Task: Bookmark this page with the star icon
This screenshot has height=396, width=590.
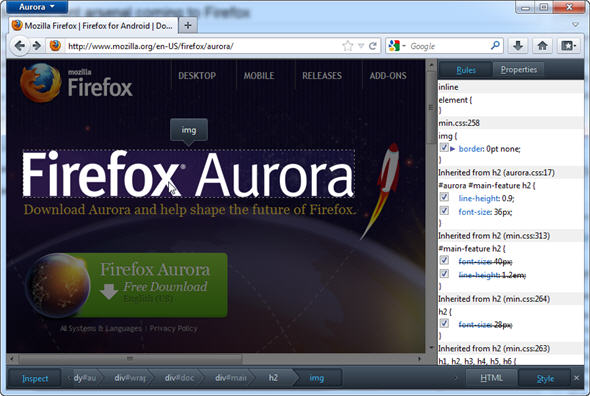Action: pyautogui.click(x=348, y=46)
